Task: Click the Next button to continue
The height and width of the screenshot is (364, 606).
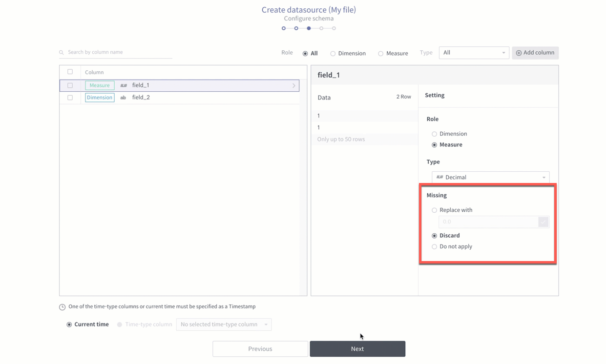Action: coord(357,348)
